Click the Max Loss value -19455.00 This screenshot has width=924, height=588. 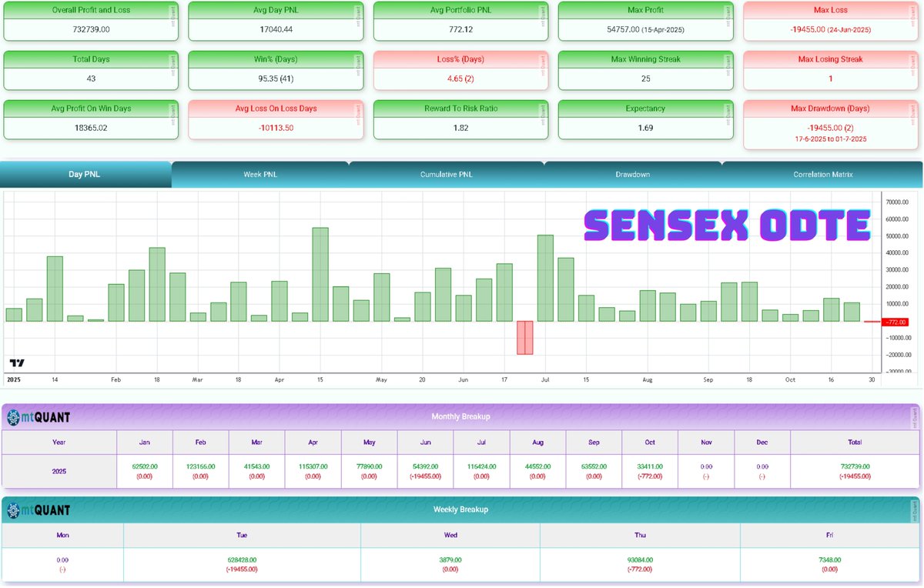pyautogui.click(x=807, y=29)
